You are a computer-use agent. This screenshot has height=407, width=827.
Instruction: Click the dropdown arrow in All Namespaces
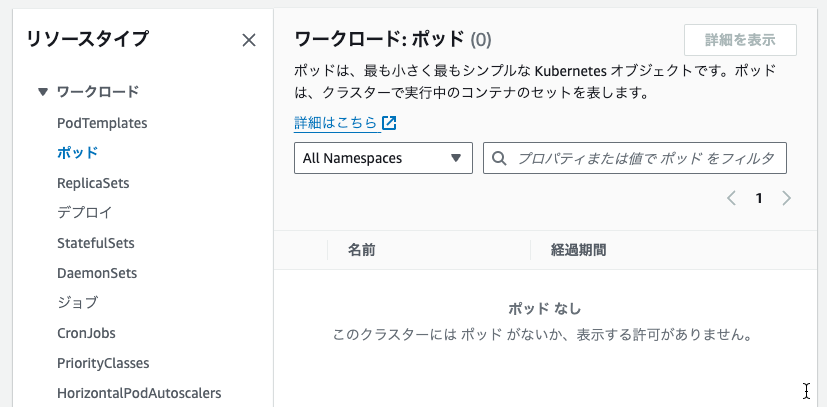(x=456, y=158)
